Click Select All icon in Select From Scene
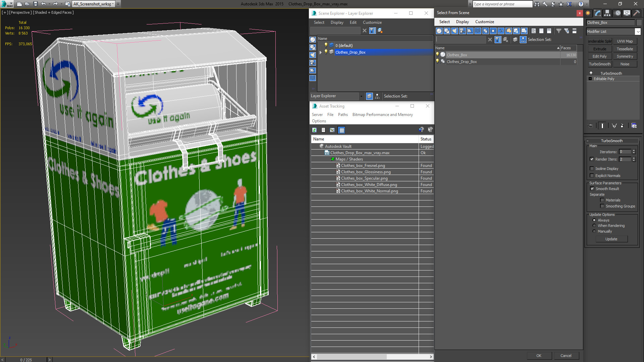This screenshot has width=644, height=362. pos(534,31)
